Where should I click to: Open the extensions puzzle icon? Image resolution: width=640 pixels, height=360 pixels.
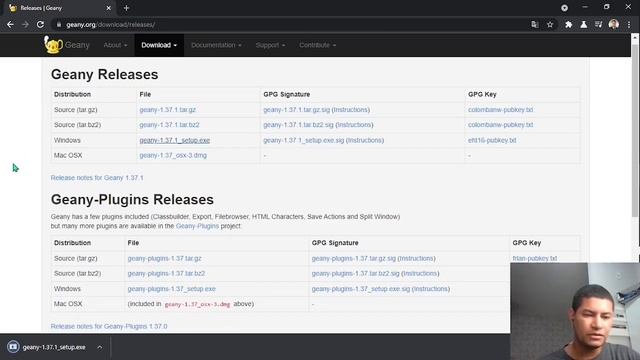569,24
